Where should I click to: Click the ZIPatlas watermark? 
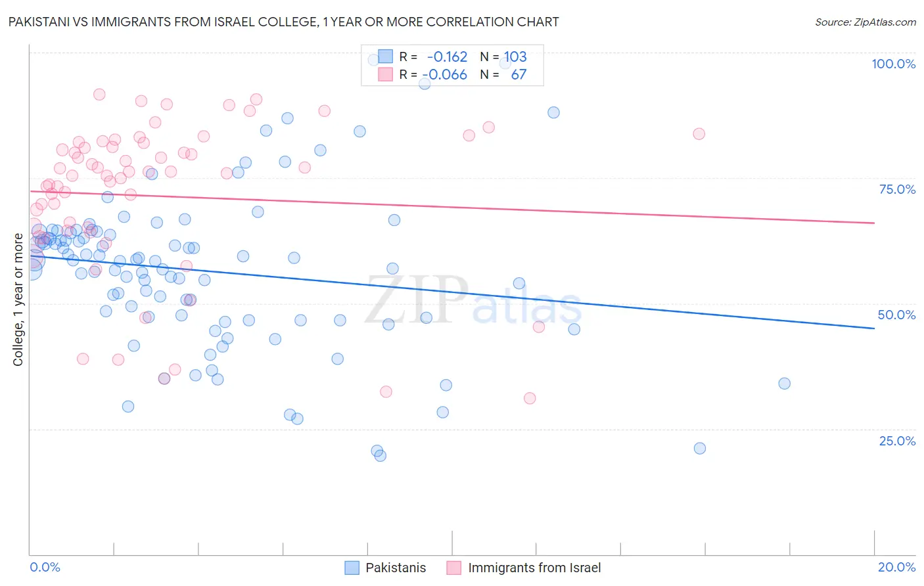[473, 301]
